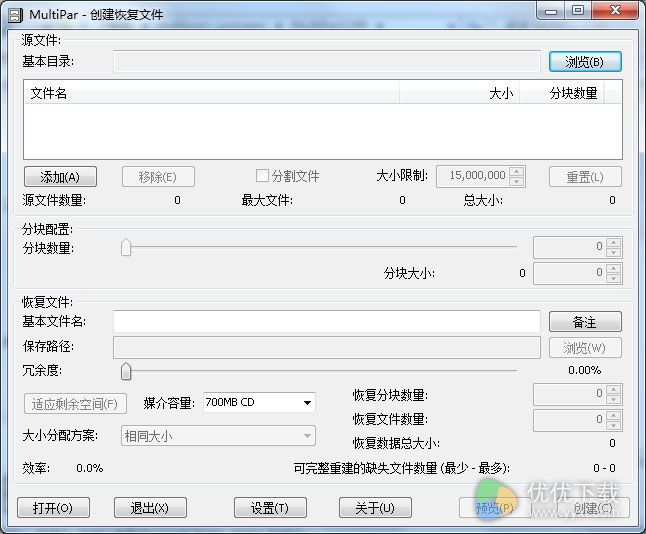Increase 恢复分块数量 with the up arrow
The height and width of the screenshot is (534, 646).
(614, 389)
